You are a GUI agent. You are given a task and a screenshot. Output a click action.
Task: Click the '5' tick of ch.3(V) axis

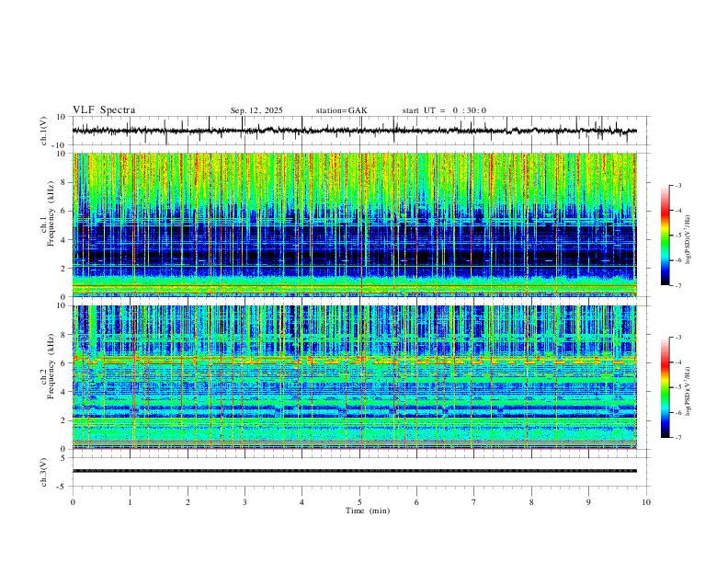(64, 458)
